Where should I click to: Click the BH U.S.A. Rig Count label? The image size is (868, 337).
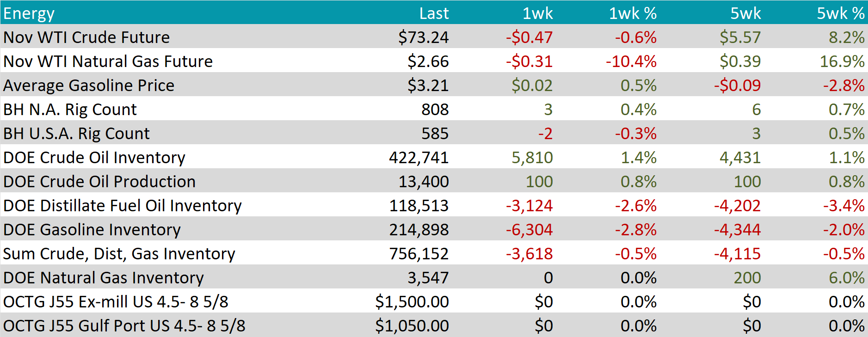(76, 134)
